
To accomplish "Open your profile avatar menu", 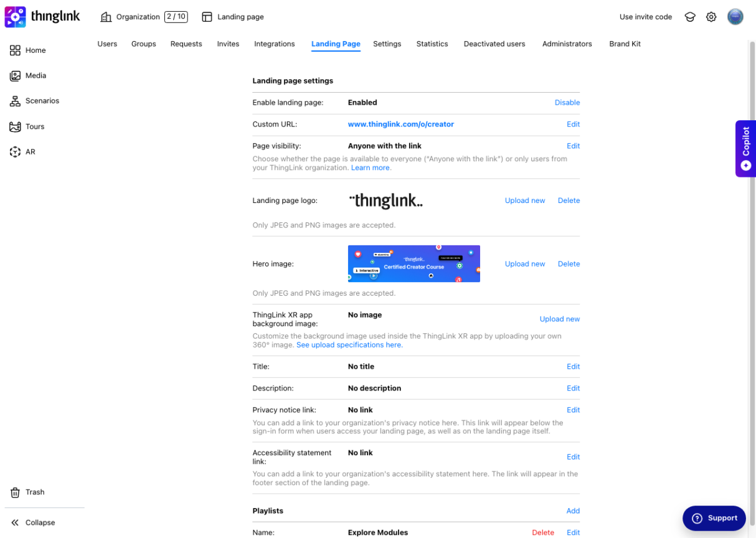I will [x=735, y=17].
